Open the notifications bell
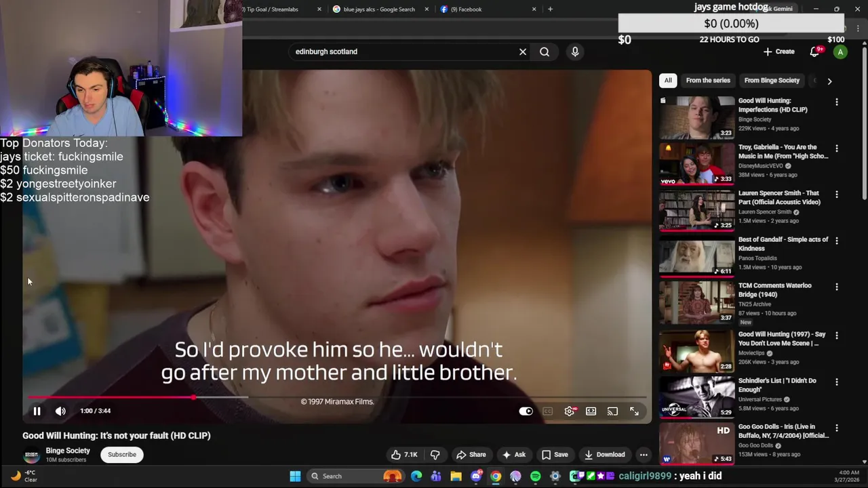868x488 pixels. [x=815, y=52]
